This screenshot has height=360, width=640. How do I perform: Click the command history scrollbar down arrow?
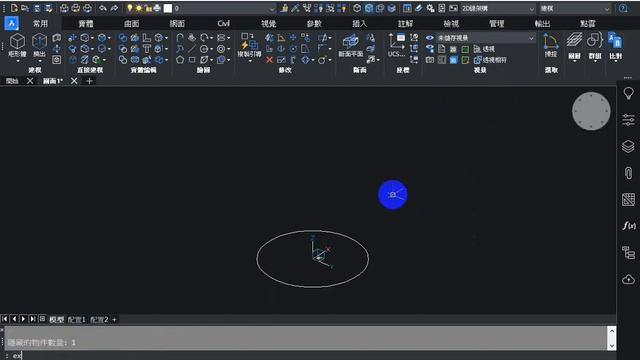coord(611,345)
